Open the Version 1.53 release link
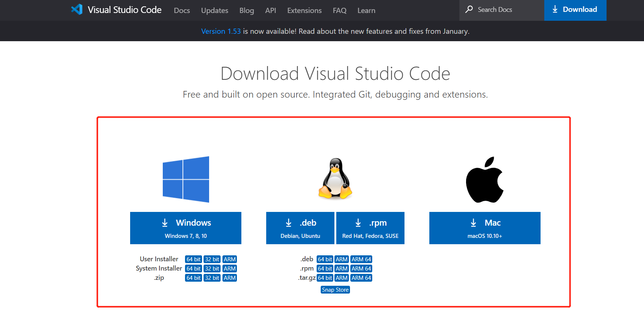Image resolution: width=644 pixels, height=311 pixels. (221, 31)
